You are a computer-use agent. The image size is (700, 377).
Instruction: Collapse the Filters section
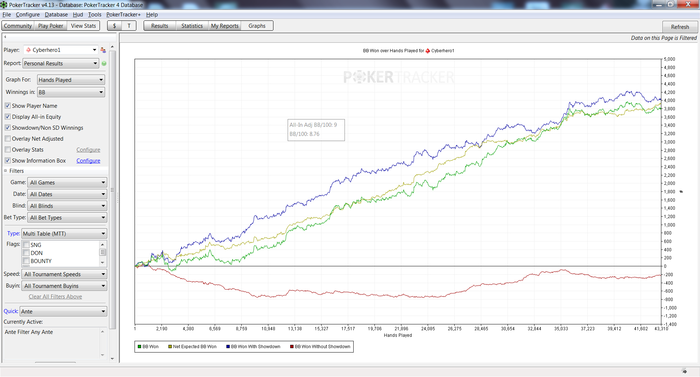(x=6, y=171)
